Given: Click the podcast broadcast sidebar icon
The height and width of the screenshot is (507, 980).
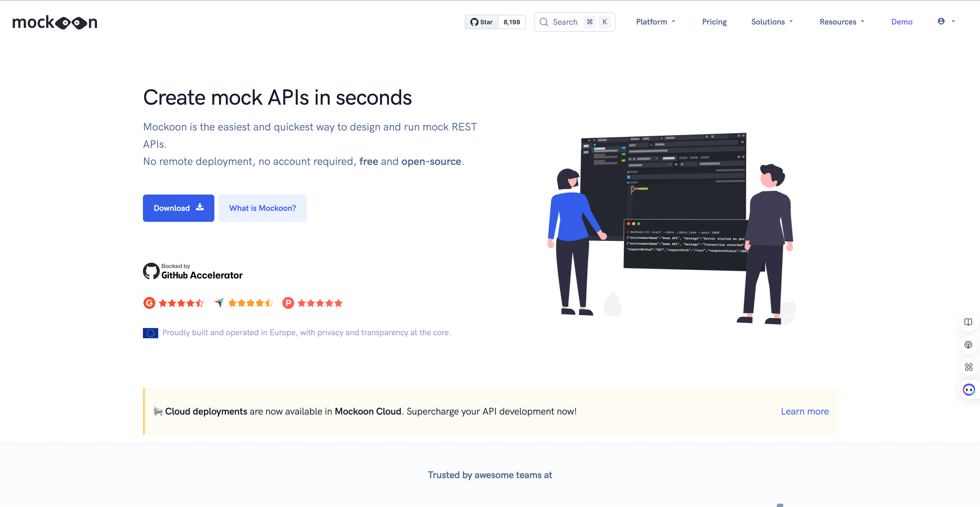Looking at the screenshot, I should [x=968, y=345].
